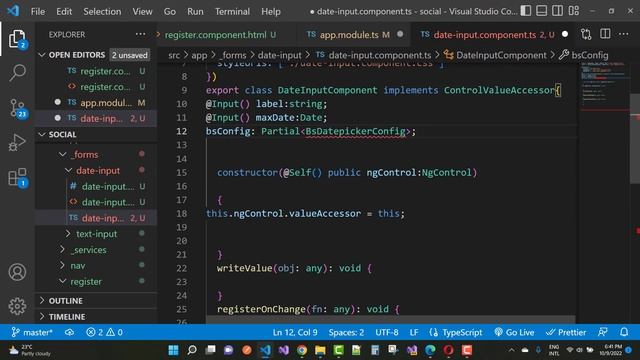
Task: Click Ln 12, Col 9 cursor position
Action: coord(295,332)
